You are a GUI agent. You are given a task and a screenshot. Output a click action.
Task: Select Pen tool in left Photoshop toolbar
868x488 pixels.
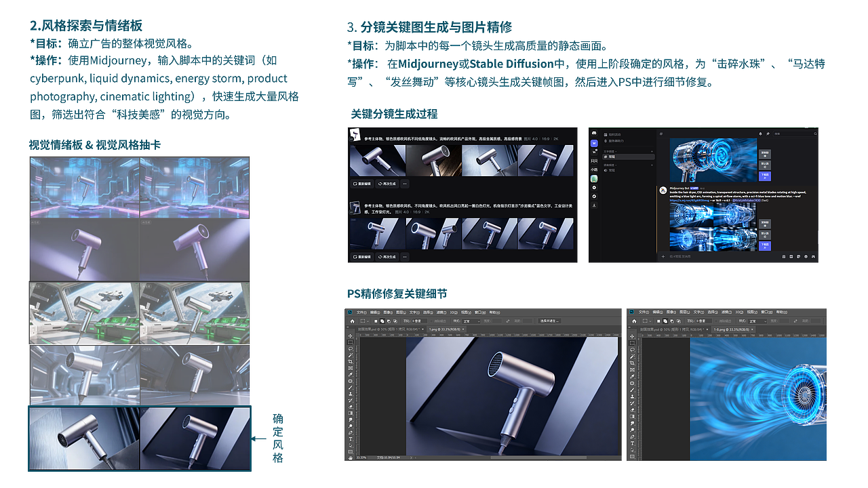pos(351,432)
